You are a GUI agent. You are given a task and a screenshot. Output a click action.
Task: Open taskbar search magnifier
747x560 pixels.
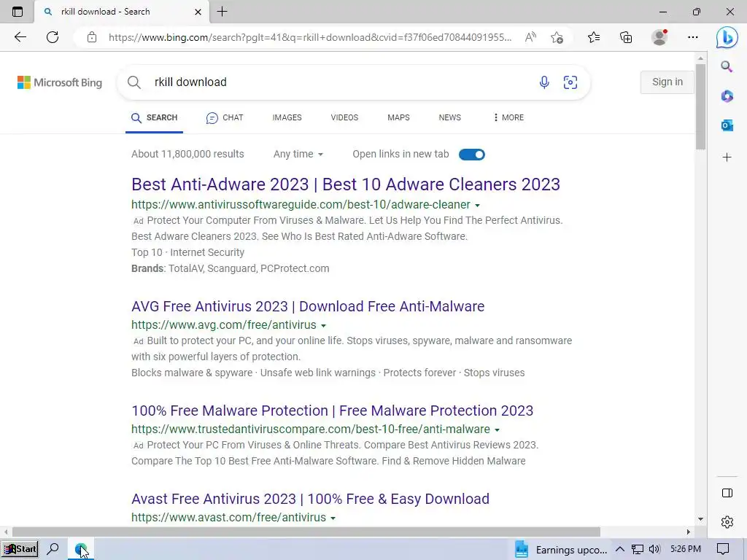click(x=53, y=549)
